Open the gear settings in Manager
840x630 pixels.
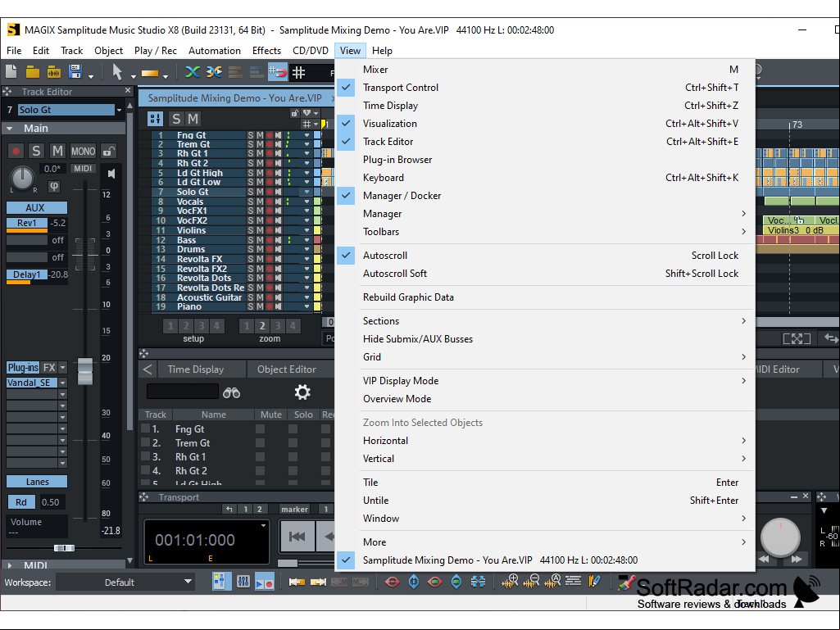[x=302, y=392]
